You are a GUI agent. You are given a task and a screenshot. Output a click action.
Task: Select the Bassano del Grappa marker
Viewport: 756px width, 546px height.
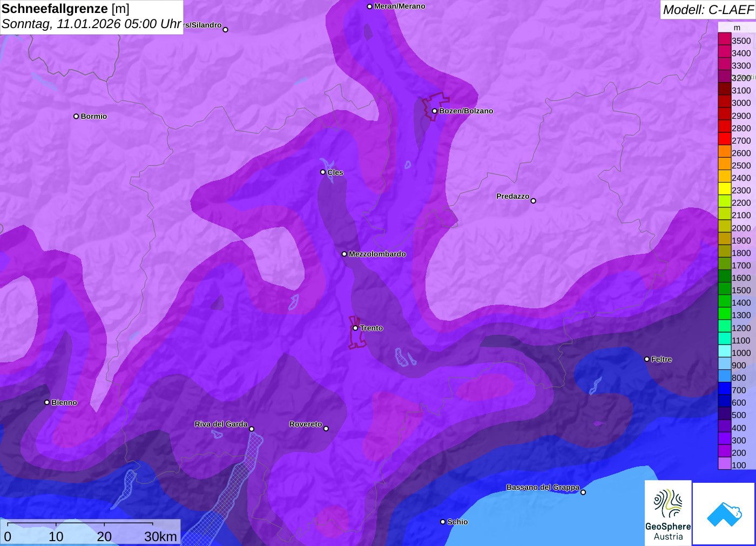583,492
